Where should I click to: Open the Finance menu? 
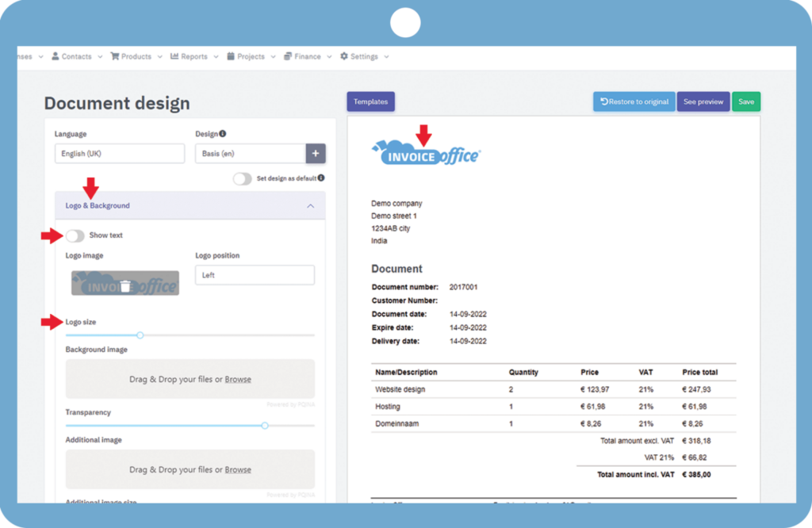click(307, 57)
